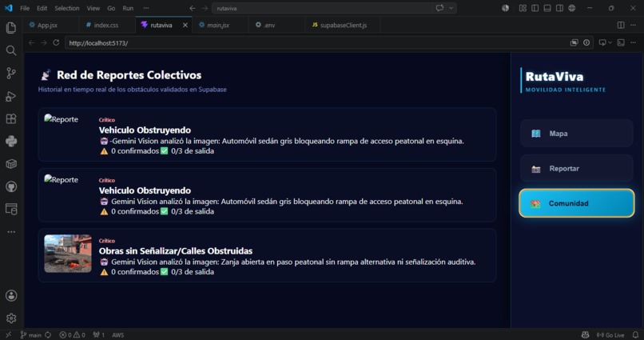Split the editor to the right
This screenshot has width=644, height=340.
(x=621, y=25)
